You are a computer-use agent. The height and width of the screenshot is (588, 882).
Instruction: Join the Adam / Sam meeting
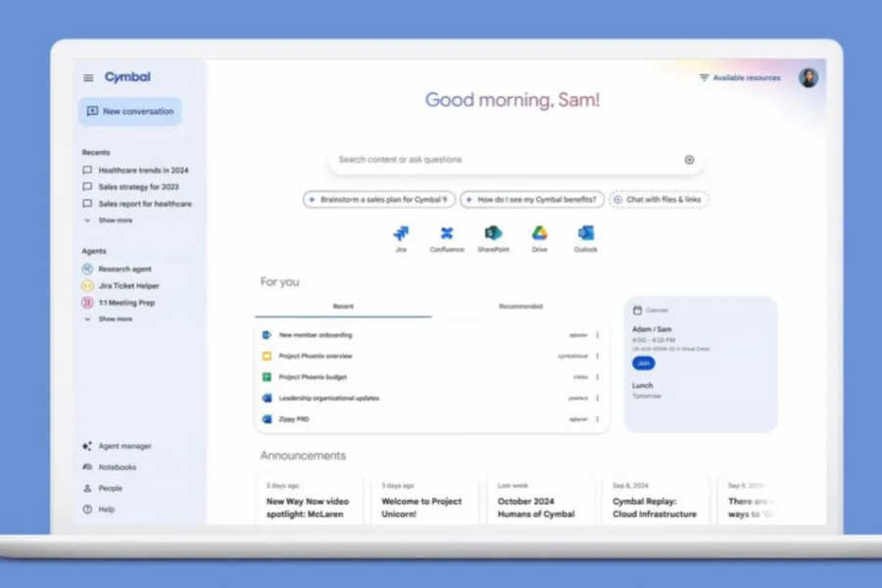pyautogui.click(x=644, y=364)
